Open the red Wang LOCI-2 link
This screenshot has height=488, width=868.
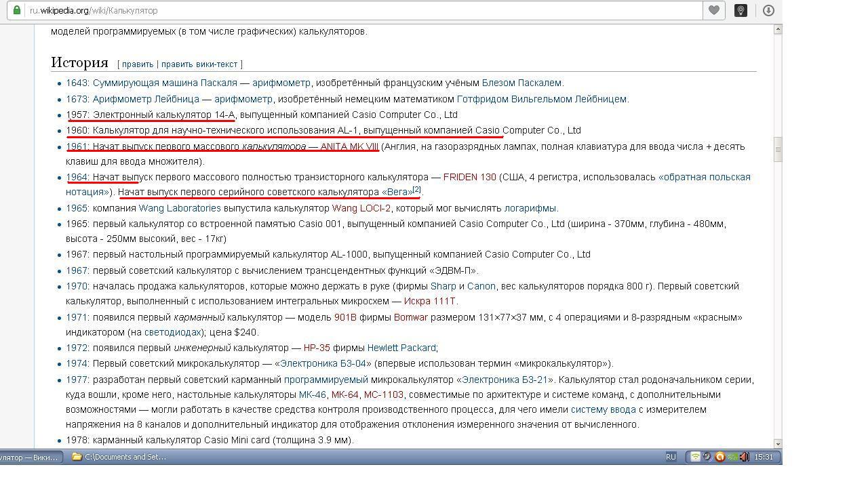click(x=361, y=208)
